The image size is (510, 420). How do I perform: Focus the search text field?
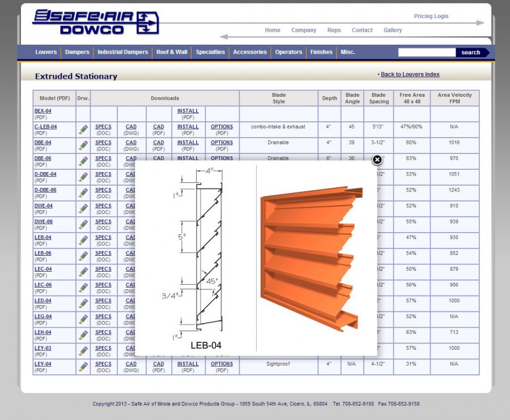point(426,53)
